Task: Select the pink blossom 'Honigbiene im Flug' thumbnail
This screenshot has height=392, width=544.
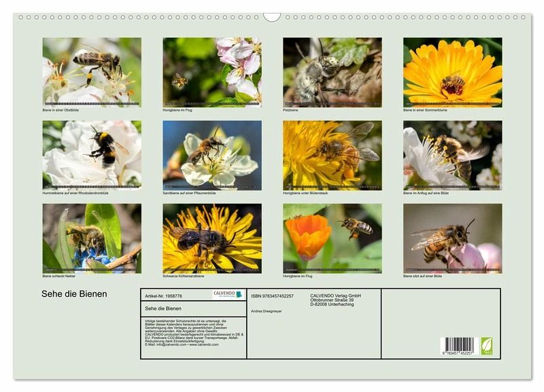Action: click(x=212, y=72)
